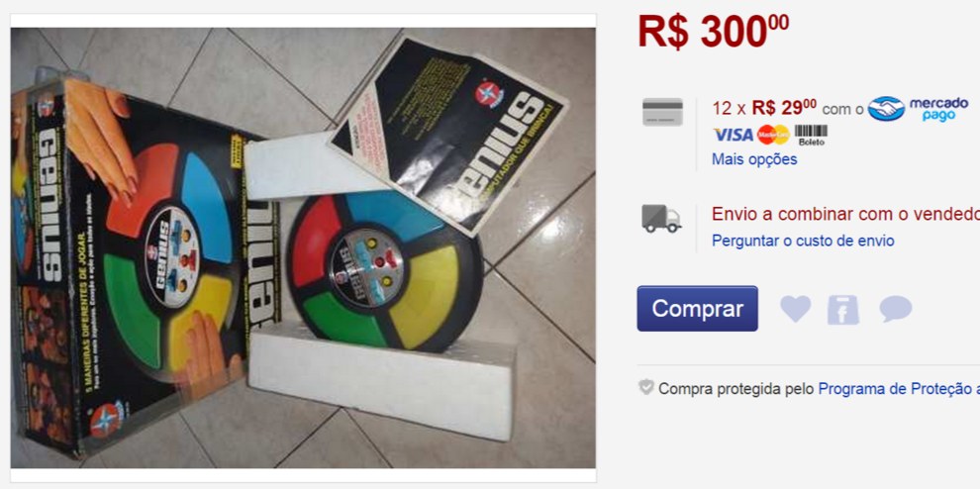The image size is (980, 489).
Task: Click the Genius instruction leaflet in photo
Action: (448, 132)
